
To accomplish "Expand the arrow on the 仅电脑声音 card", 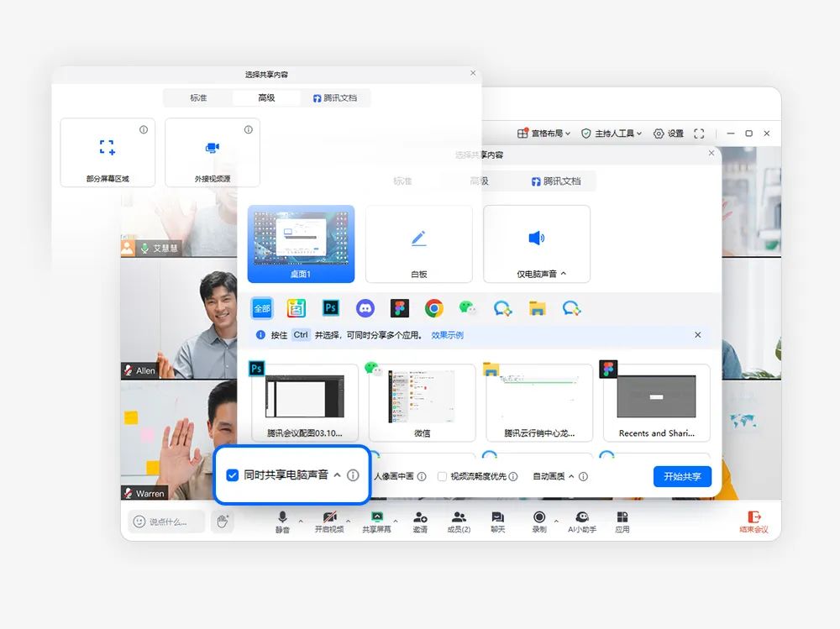I will pos(564,274).
